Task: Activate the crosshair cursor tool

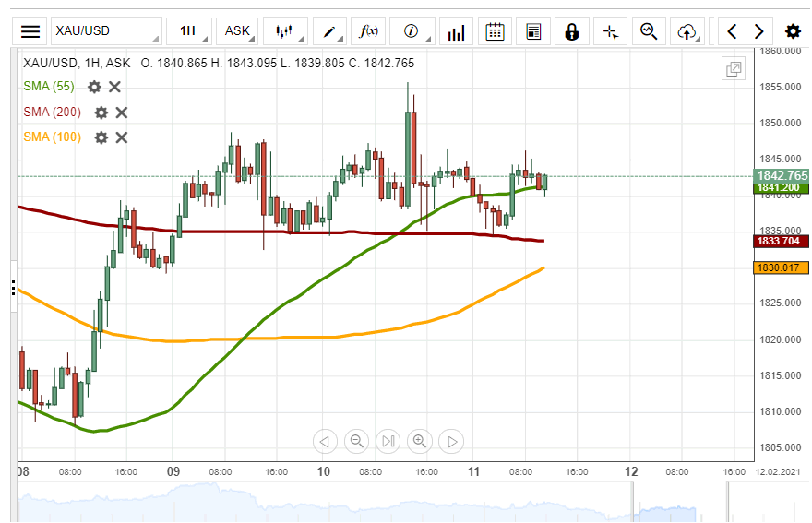Action: (611, 31)
